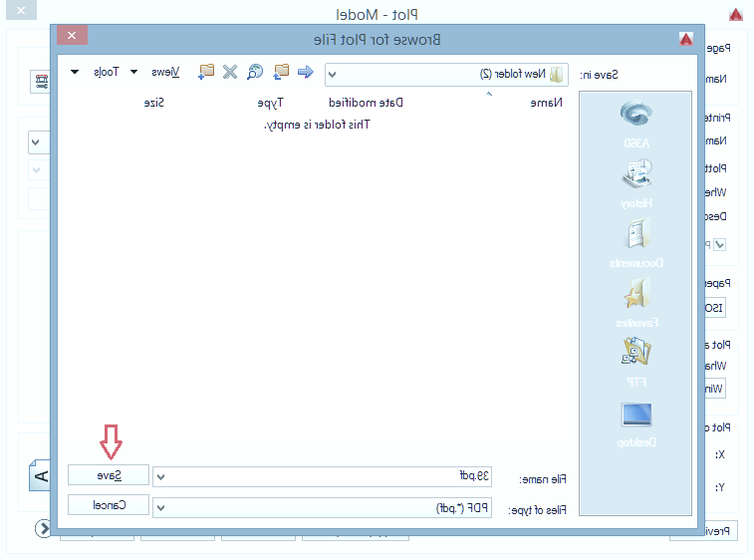
Task: Click the Preview button in Plot window
Action: [720, 531]
